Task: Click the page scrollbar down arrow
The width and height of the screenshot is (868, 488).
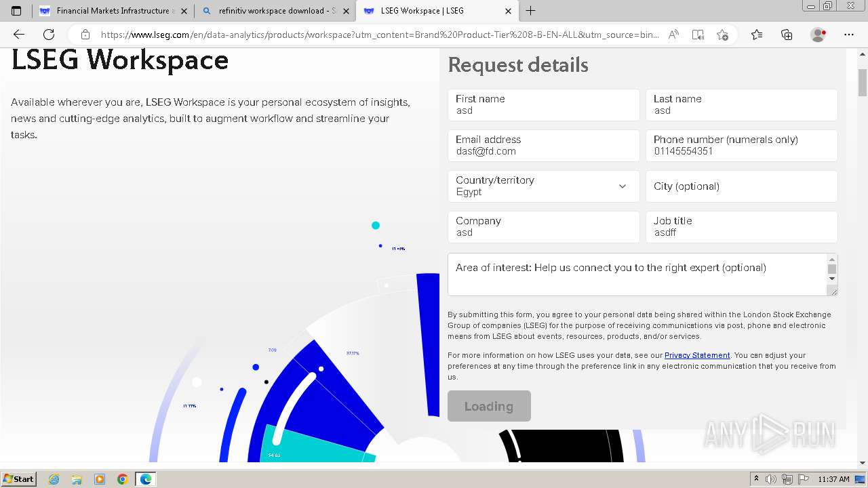Action: click(863, 463)
